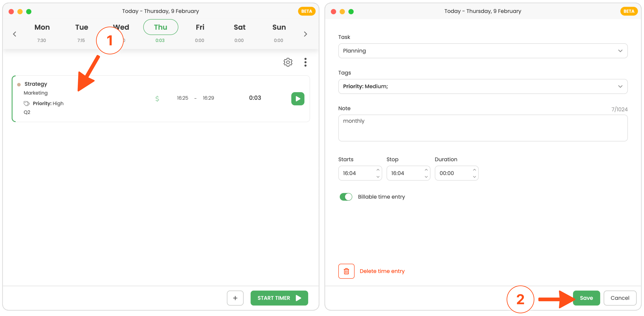Open settings gear icon
Viewport: 644px width, 316px height.
288,62
